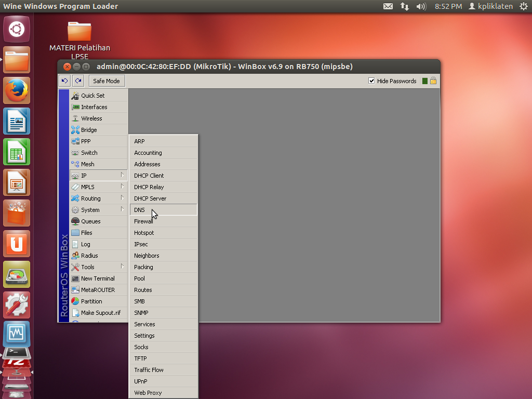Open LibreOffice Calc from the dock
Image resolution: width=532 pixels, height=399 pixels.
point(17,152)
